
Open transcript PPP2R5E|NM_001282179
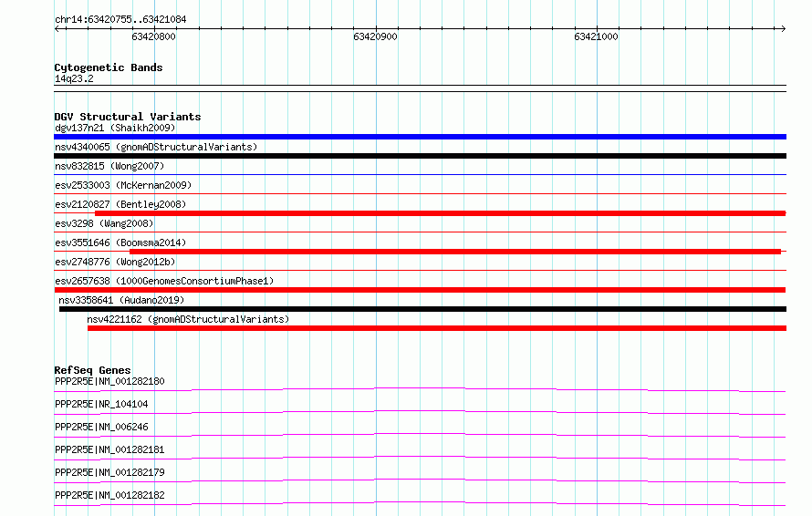click(x=109, y=472)
